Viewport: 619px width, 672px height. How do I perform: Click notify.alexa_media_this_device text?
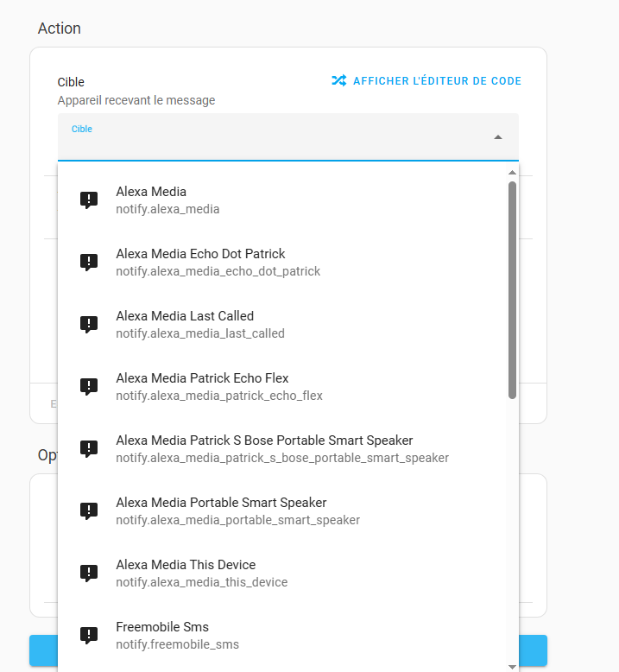(202, 582)
